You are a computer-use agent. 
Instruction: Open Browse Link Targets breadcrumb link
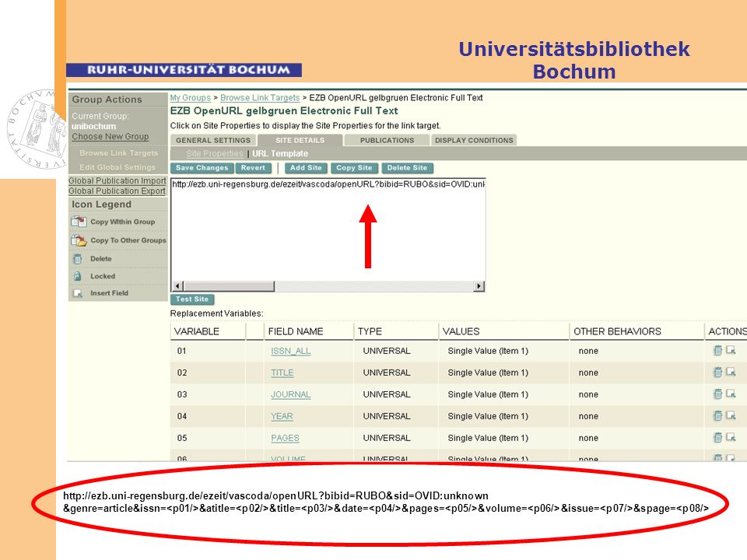pos(260,98)
